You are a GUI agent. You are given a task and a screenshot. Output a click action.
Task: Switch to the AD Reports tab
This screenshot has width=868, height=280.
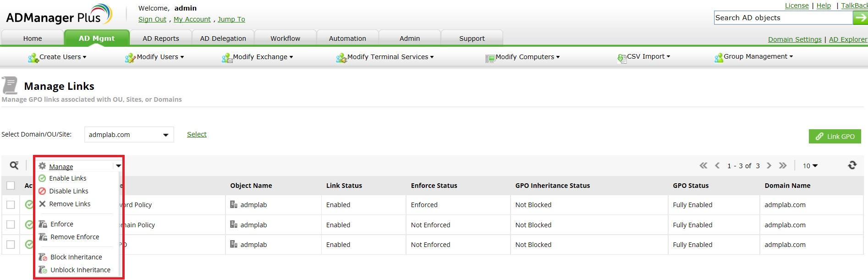click(160, 38)
